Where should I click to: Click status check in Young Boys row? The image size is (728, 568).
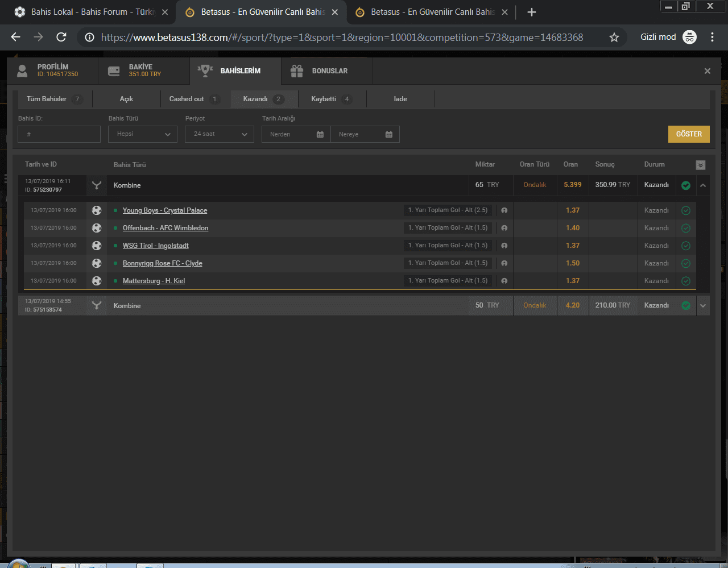[x=686, y=210]
